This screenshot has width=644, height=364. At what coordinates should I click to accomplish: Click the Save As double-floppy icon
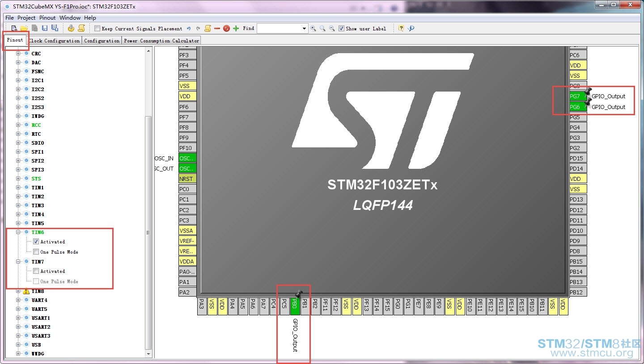(x=55, y=28)
